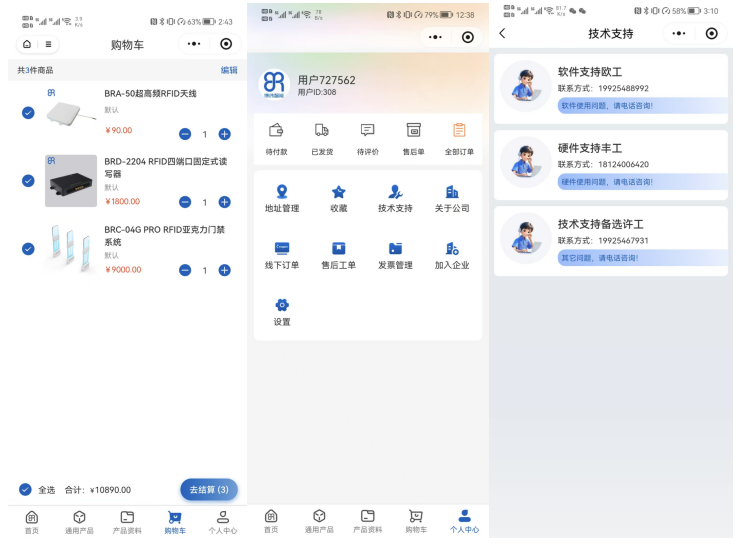Click phone number 19925467931

pyautogui.click(x=623, y=240)
